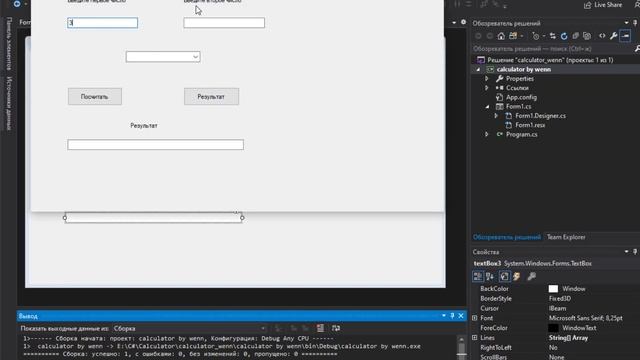Show Properties view icon in Properties panel
640x360 pixels.
[x=504, y=277]
